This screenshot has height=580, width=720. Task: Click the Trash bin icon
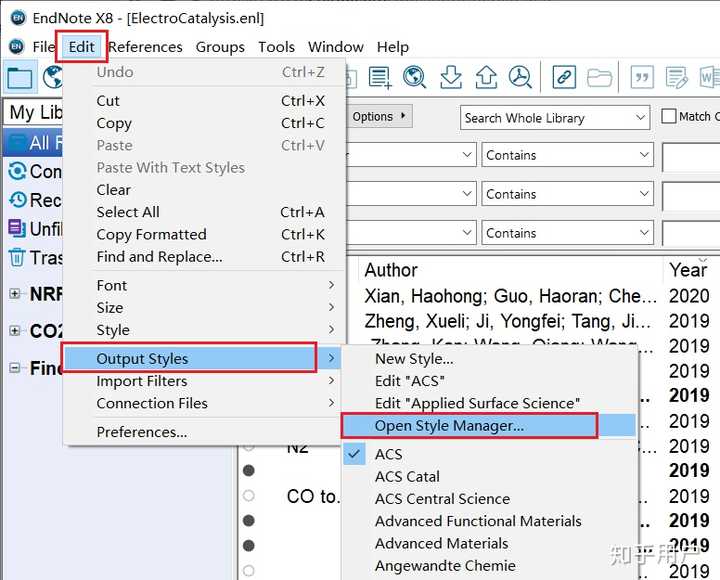click(x=17, y=257)
